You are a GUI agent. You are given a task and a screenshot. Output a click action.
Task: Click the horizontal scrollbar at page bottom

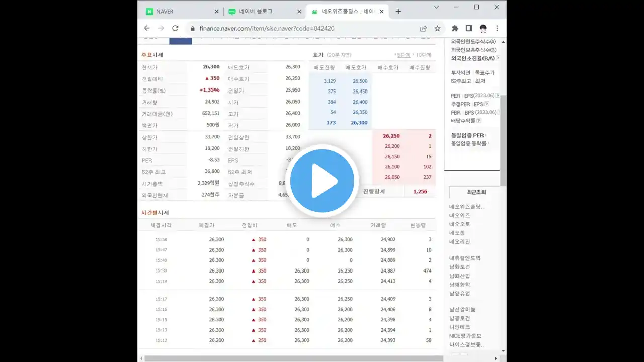pyautogui.click(x=294, y=358)
